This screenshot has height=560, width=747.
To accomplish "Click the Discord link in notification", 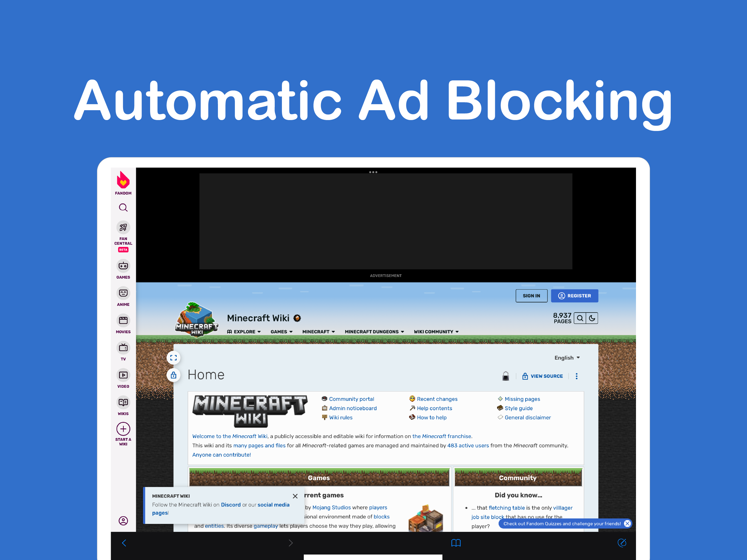I will [x=231, y=504].
